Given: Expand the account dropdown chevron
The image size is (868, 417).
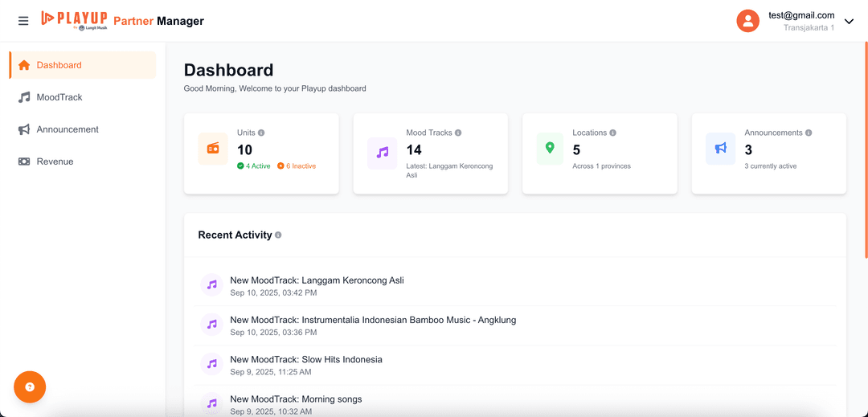Looking at the screenshot, I should (x=850, y=21).
